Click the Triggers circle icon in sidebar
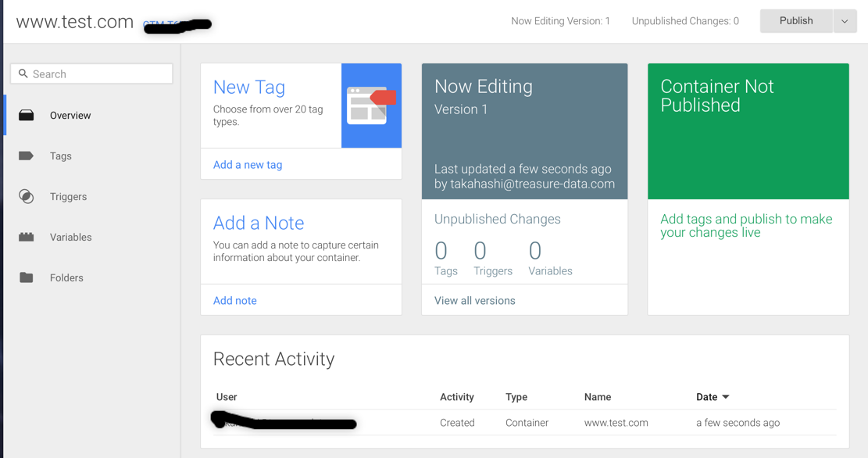This screenshot has height=458, width=868. [26, 197]
